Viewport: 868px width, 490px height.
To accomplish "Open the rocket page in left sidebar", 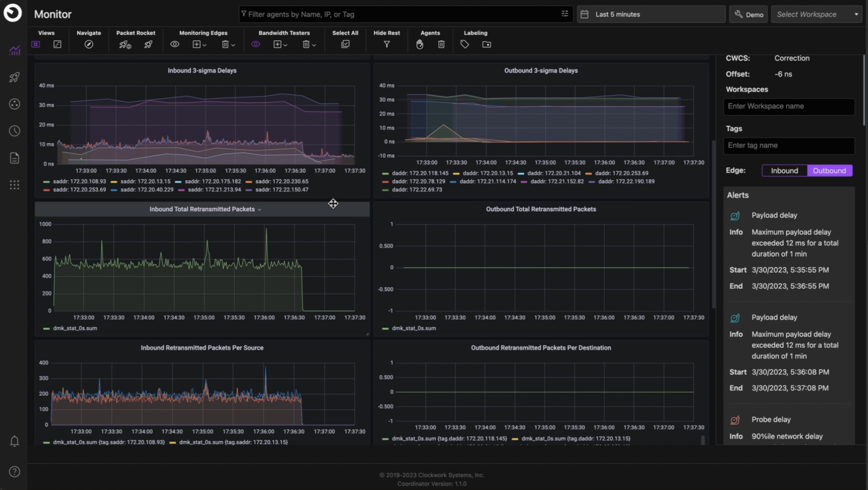I will click(14, 77).
